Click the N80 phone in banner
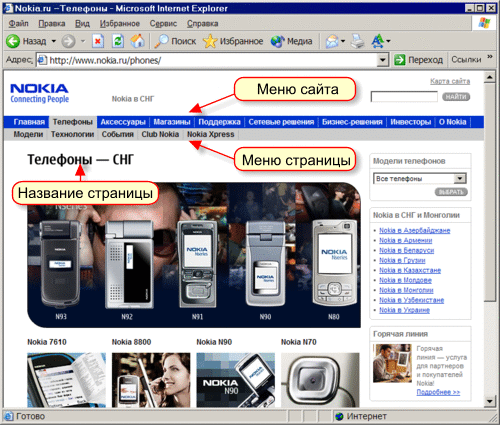The height and width of the screenshot is (425, 500). pyautogui.click(x=334, y=263)
